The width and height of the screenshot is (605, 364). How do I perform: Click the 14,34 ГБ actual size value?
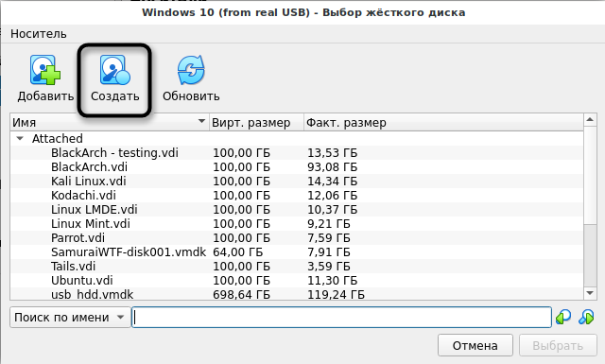[332, 181]
